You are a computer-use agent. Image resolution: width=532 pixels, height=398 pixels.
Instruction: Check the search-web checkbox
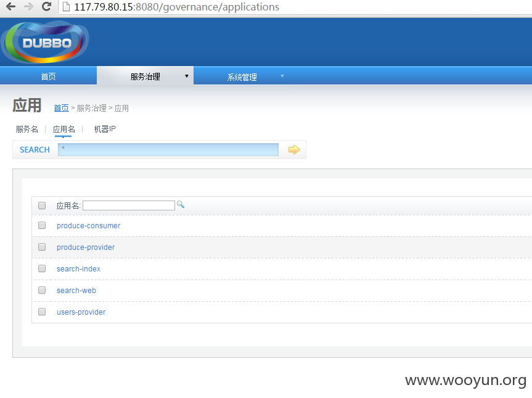pyautogui.click(x=42, y=290)
